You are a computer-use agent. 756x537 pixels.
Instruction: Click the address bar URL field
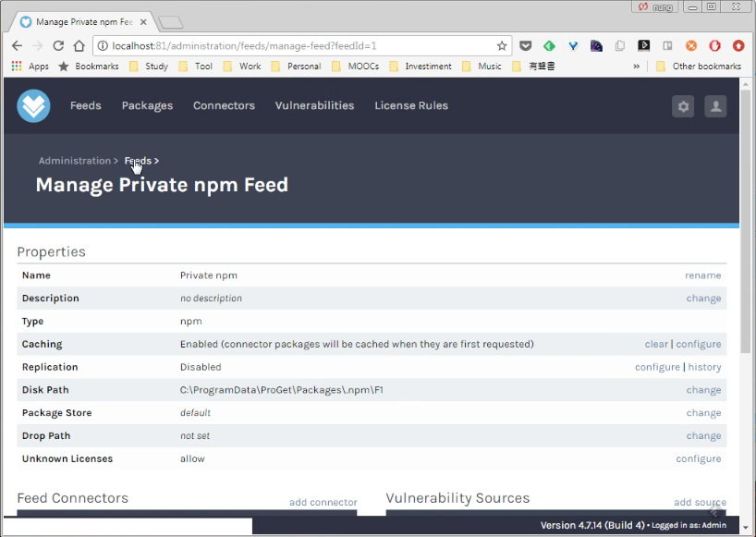tap(303, 46)
